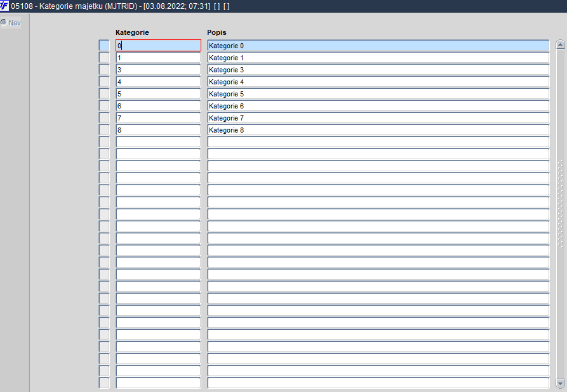Click row selector for Kategorie 3 row
The height and width of the screenshot is (392, 567).
[104, 70]
